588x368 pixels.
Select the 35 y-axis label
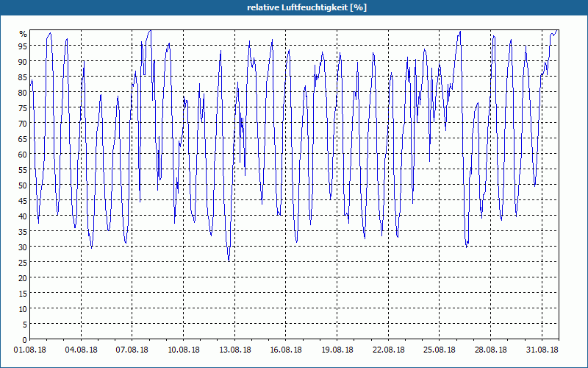coord(23,232)
